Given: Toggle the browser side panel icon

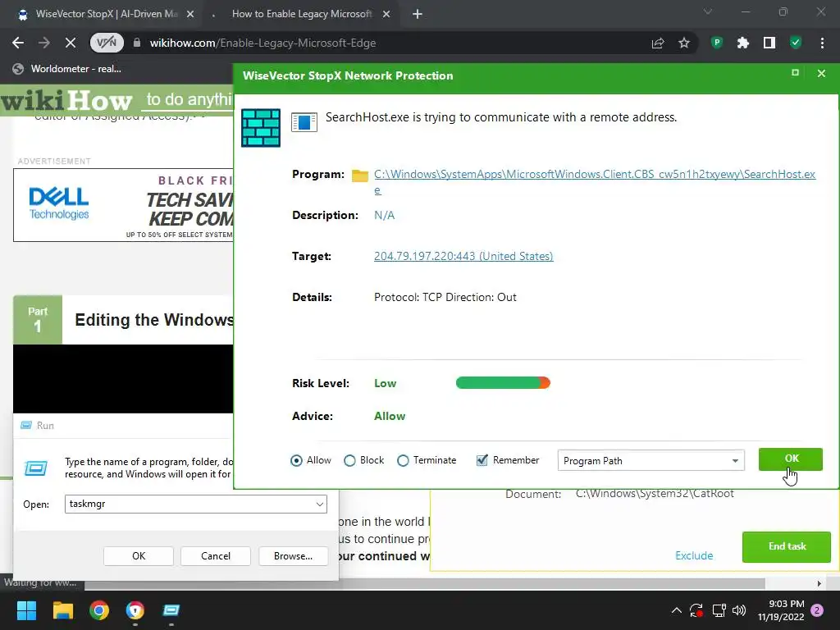Looking at the screenshot, I should [769, 43].
